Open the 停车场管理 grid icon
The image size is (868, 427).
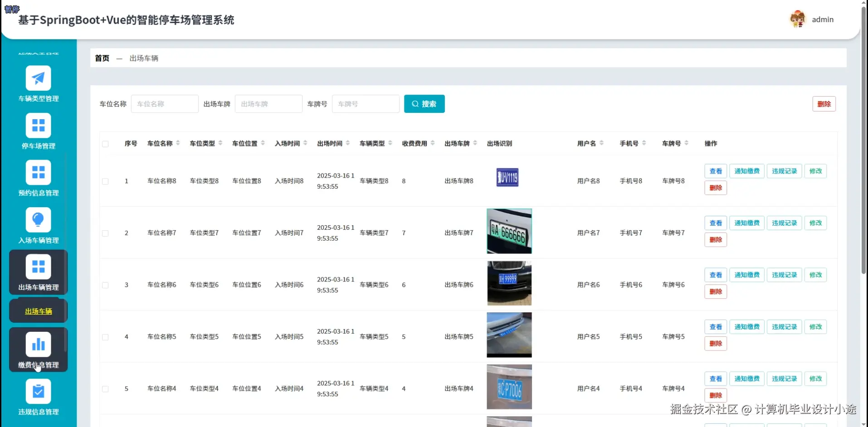(x=38, y=126)
